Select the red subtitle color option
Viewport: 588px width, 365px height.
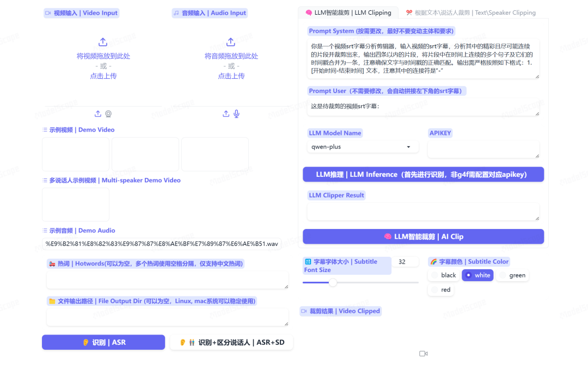pyautogui.click(x=441, y=290)
